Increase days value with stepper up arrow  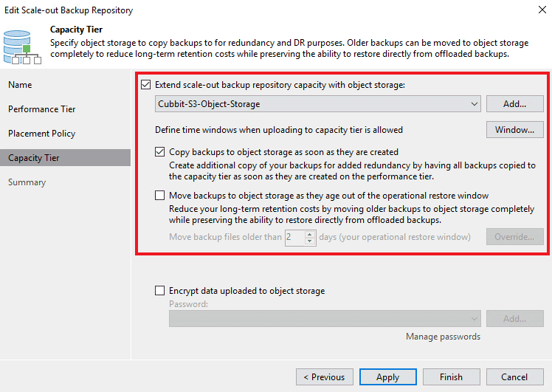click(310, 233)
